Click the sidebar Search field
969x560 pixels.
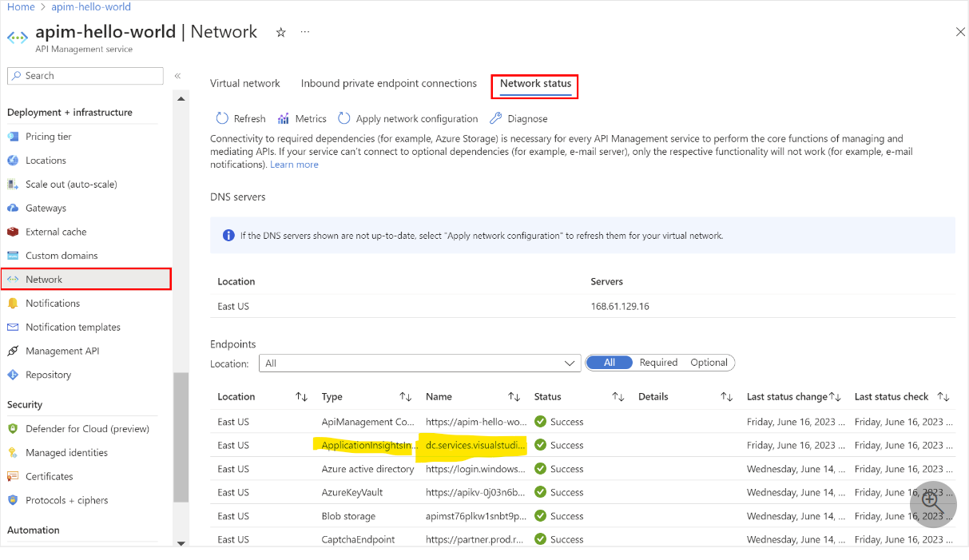[x=85, y=76]
